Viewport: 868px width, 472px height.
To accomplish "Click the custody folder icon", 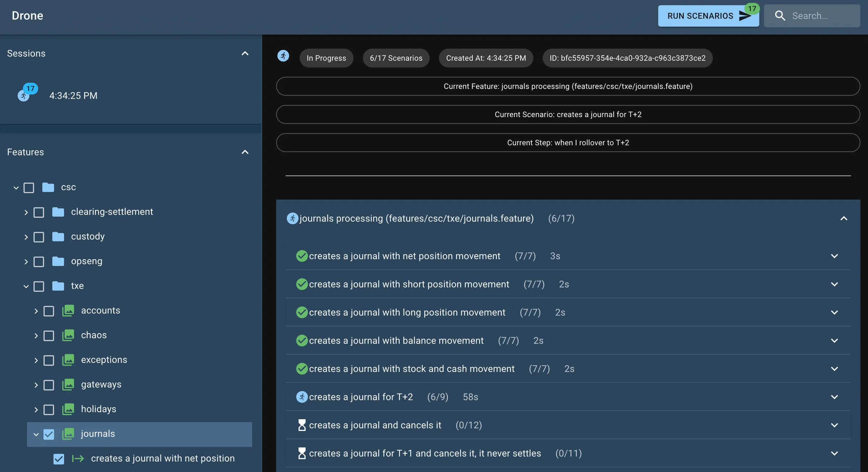I will [58, 237].
